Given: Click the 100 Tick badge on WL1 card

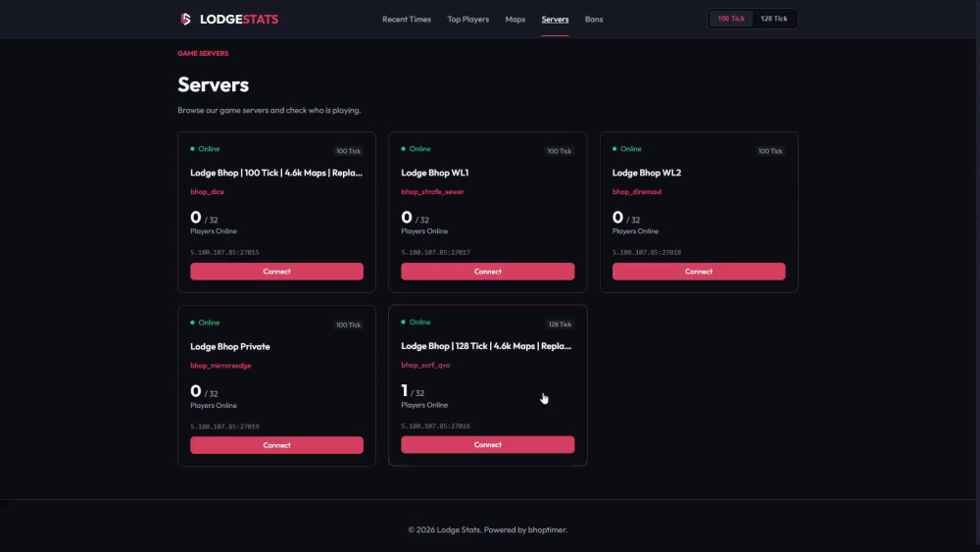Looking at the screenshot, I should click(x=560, y=151).
